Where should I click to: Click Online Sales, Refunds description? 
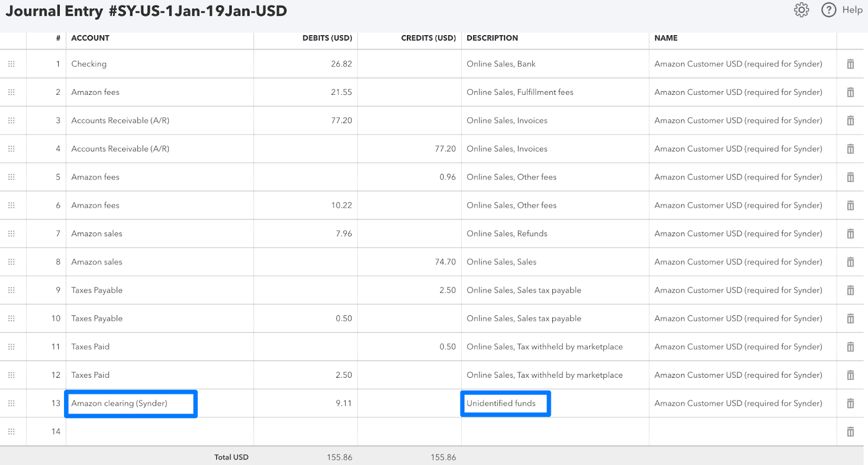[x=507, y=234]
